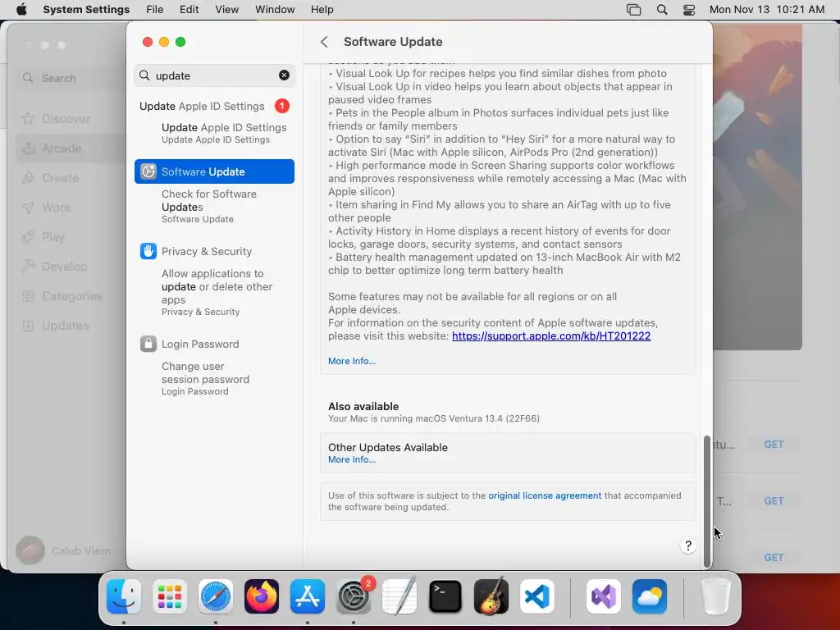Viewport: 840px width, 630px height.
Task: Open the Window menu
Action: pos(275,9)
